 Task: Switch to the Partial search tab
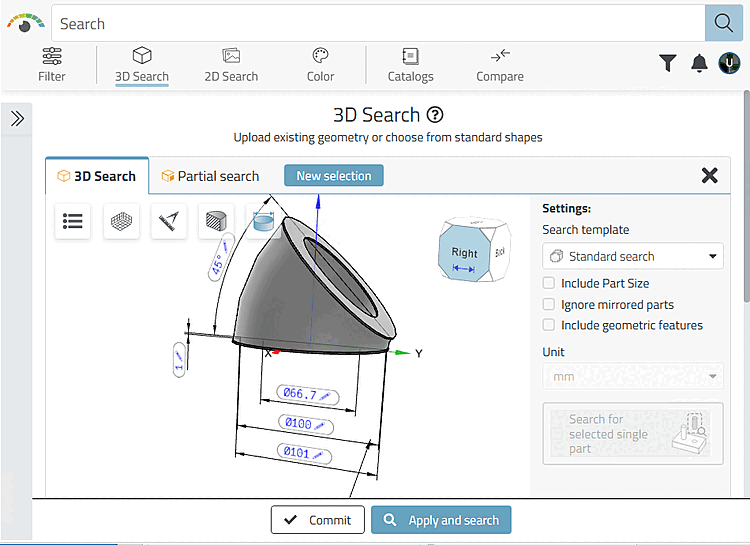(210, 176)
